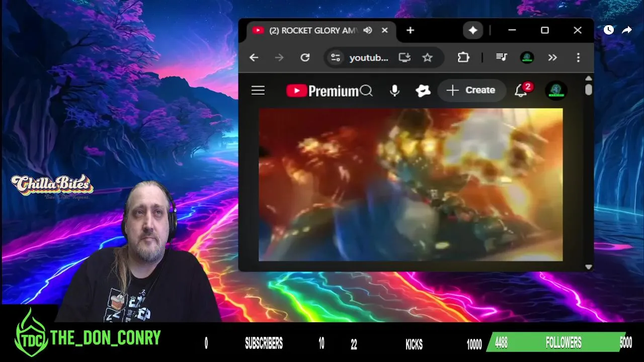Install YouTube app icon in address bar
The image size is (644, 362).
(405, 58)
